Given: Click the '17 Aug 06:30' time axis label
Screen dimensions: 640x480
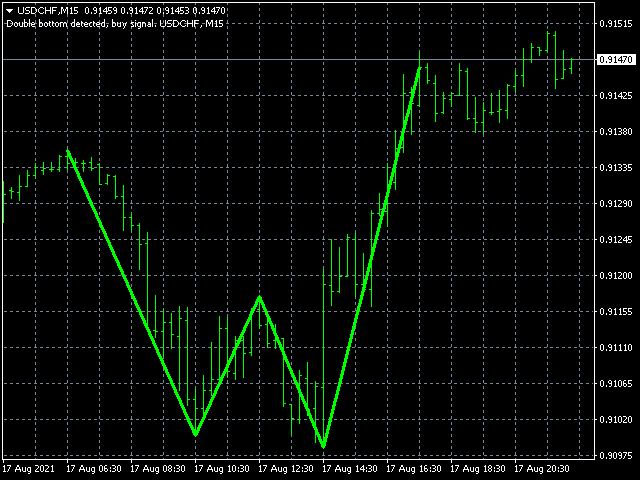Looking at the screenshot, I should pos(94,469).
